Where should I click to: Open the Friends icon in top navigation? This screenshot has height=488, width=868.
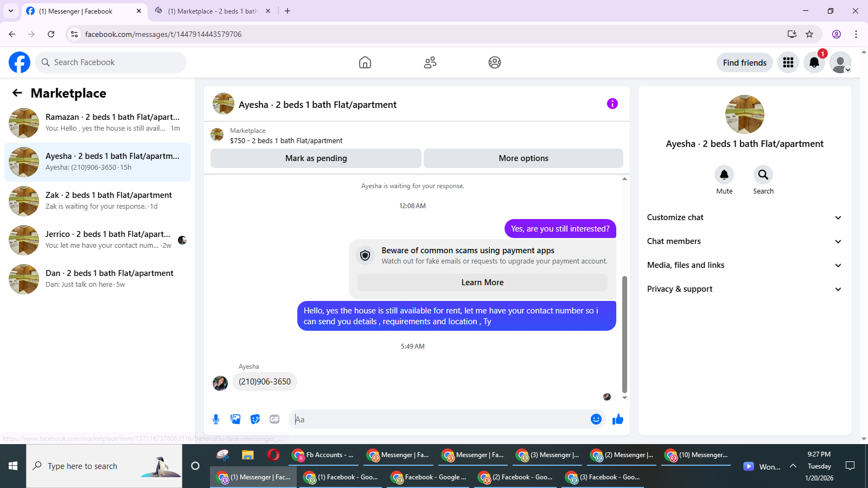click(430, 62)
